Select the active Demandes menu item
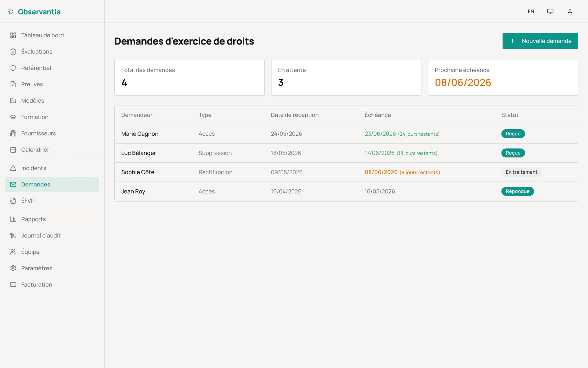The height and width of the screenshot is (368, 588). point(52,184)
